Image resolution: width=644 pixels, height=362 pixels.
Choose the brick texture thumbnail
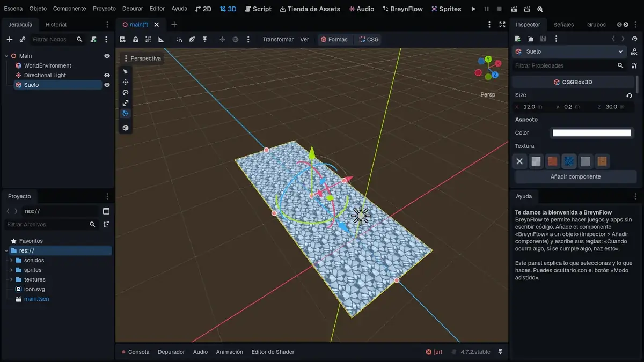pyautogui.click(x=552, y=161)
